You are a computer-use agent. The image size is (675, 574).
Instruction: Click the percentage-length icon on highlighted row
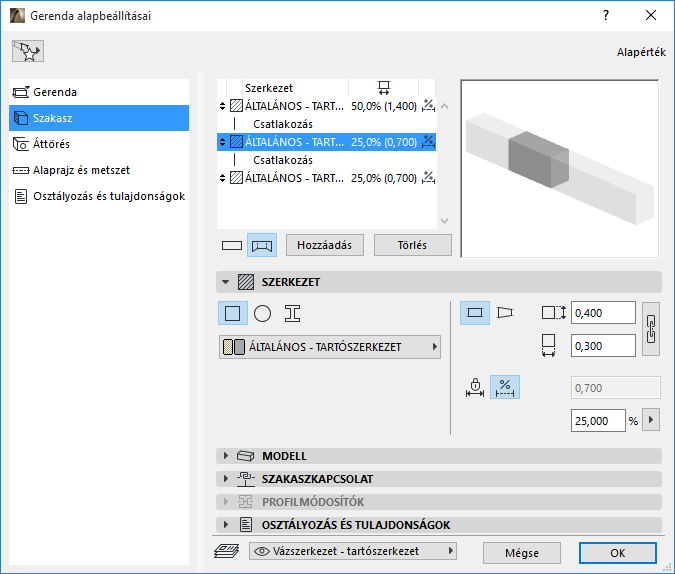tap(428, 142)
